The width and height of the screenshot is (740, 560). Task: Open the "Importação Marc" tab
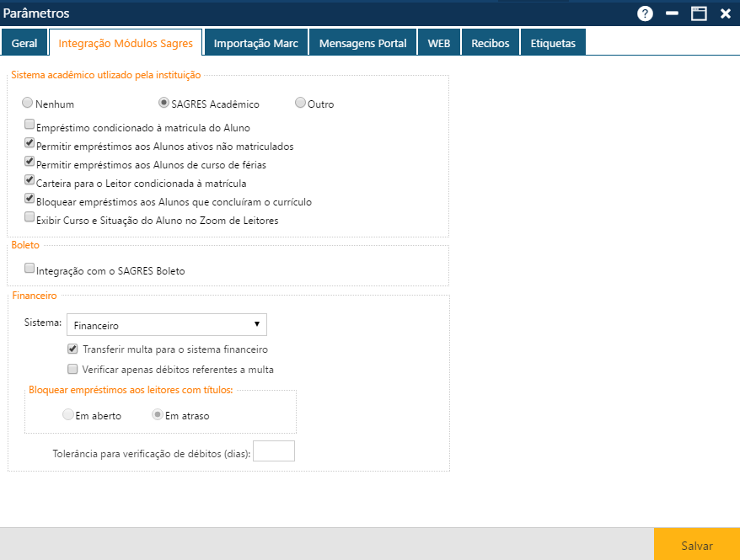(255, 40)
